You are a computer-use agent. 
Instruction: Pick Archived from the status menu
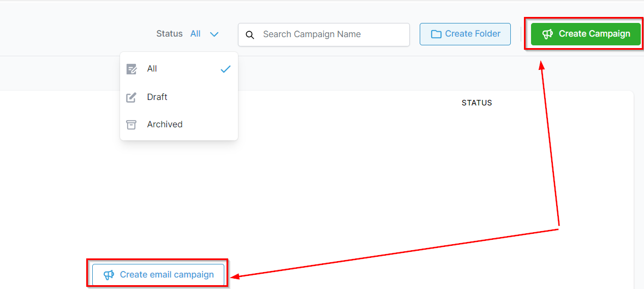click(179, 124)
